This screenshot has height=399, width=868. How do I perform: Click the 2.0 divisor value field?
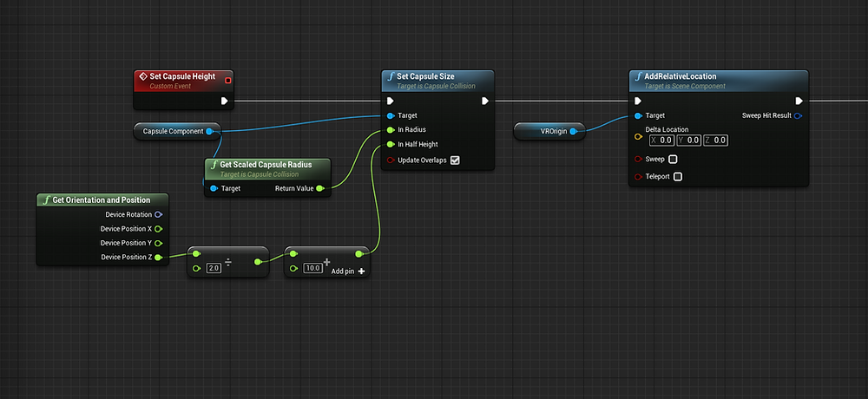[x=214, y=268]
